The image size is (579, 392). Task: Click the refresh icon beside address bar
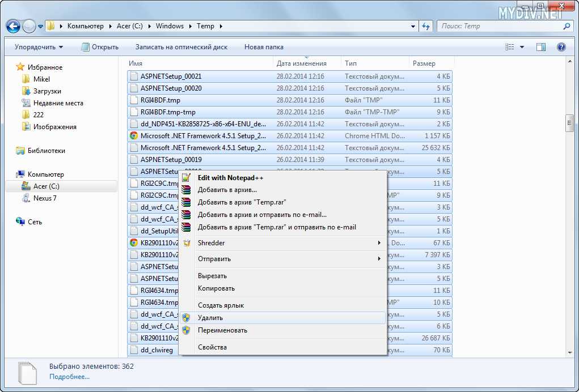click(x=426, y=26)
